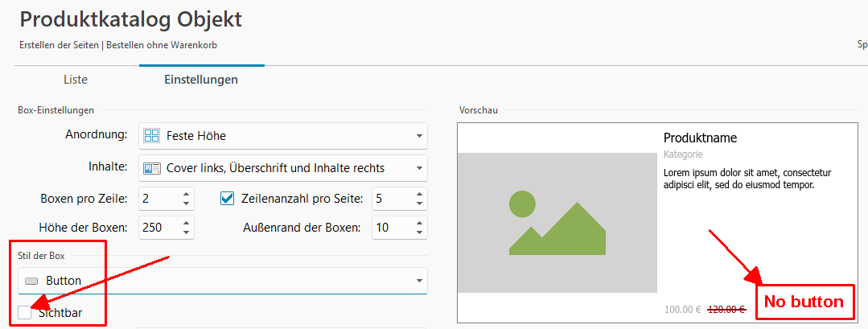This screenshot has width=868, height=329.
Task: Increase Boxen pro Zeile value
Action: click(x=187, y=194)
